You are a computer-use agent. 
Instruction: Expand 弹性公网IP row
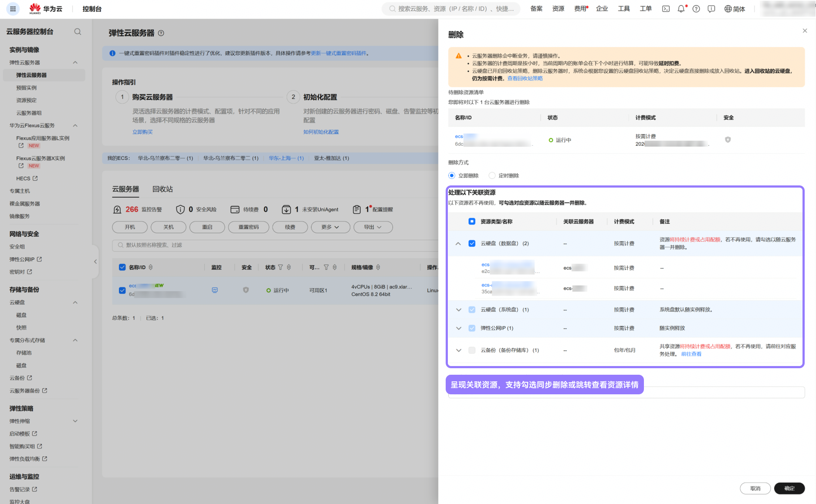[459, 328]
